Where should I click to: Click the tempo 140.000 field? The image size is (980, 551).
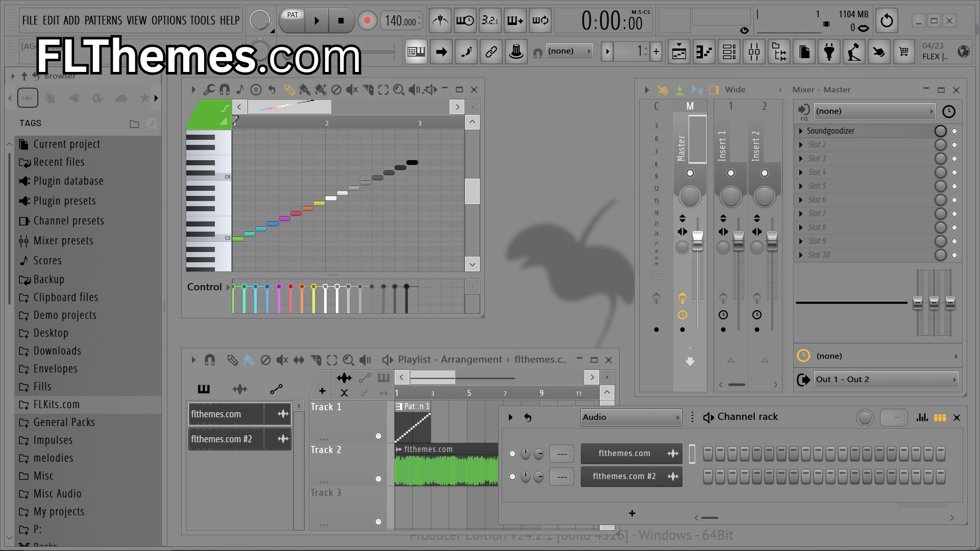tap(402, 21)
